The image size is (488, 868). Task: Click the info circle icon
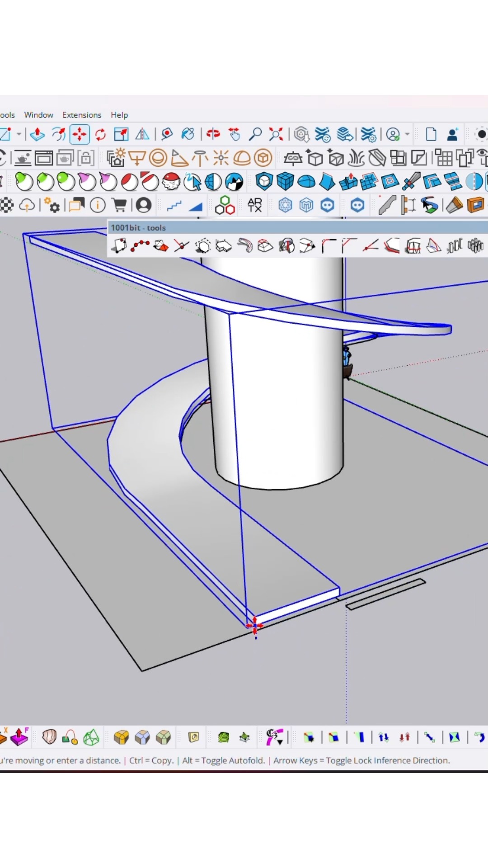click(x=98, y=206)
